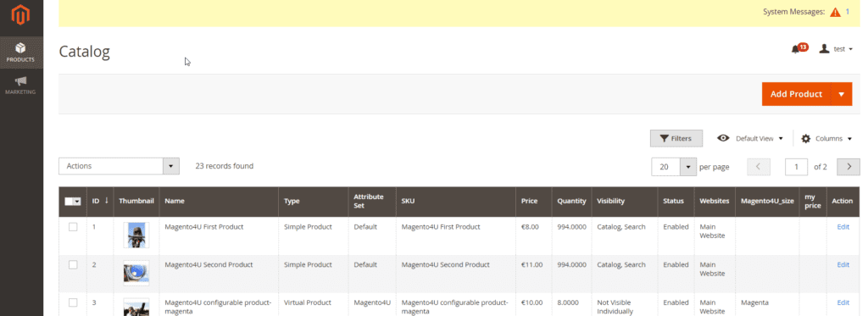Sort by the ID column header
The image size is (868, 316).
click(100, 202)
